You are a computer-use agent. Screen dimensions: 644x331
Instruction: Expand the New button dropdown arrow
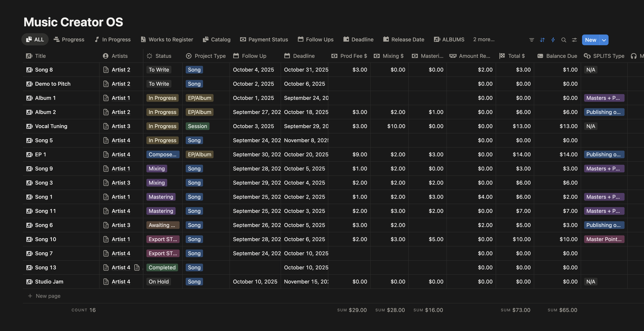604,40
